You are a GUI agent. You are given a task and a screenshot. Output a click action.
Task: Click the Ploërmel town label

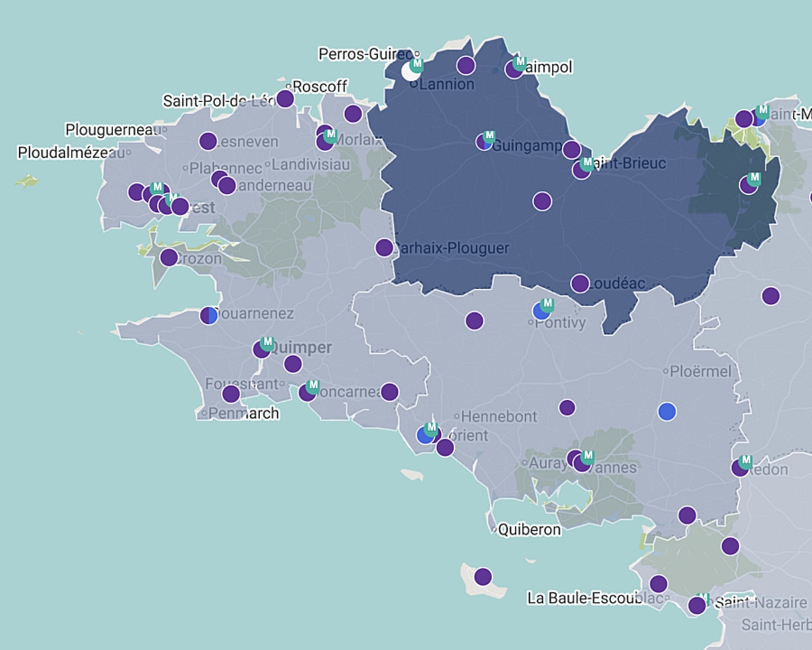701,371
